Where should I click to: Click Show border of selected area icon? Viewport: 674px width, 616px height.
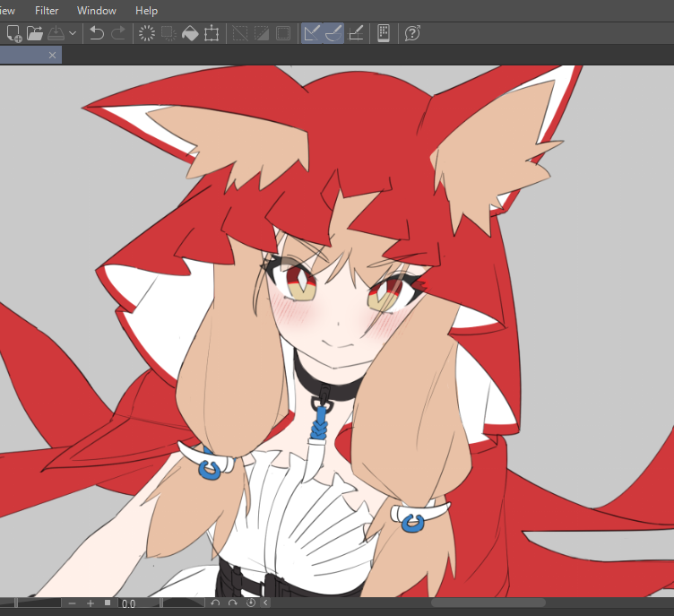(x=283, y=33)
